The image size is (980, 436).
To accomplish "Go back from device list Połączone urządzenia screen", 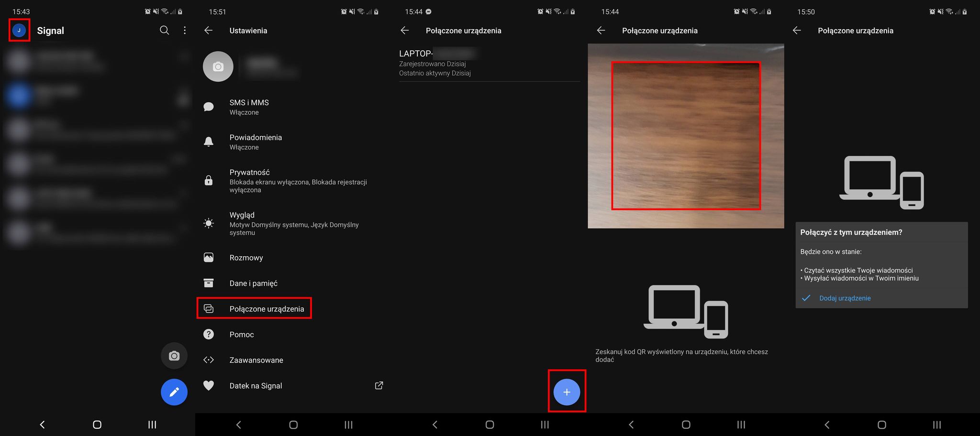I will pos(405,30).
